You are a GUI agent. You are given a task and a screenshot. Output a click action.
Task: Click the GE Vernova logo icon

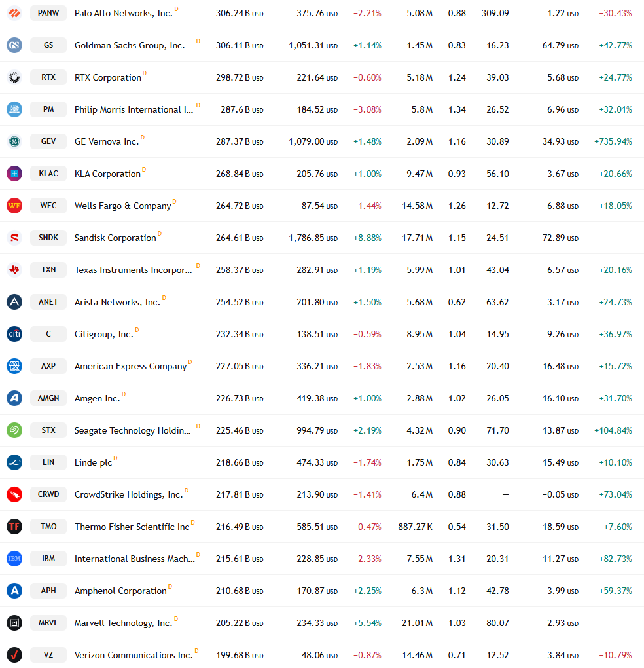pos(14,141)
